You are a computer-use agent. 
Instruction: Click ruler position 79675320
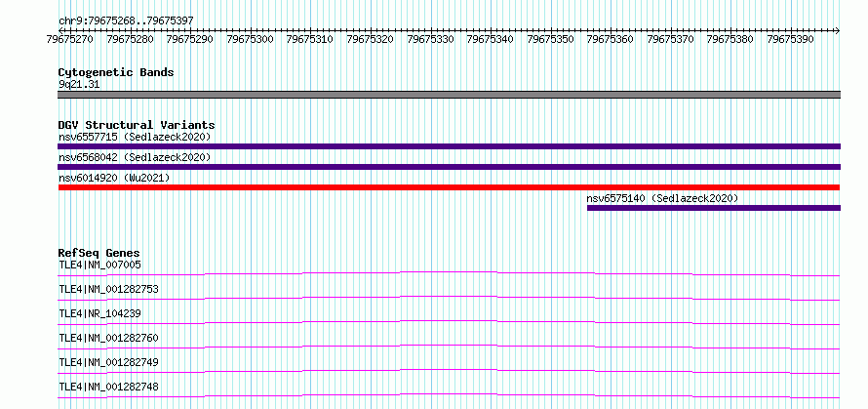[371, 39]
